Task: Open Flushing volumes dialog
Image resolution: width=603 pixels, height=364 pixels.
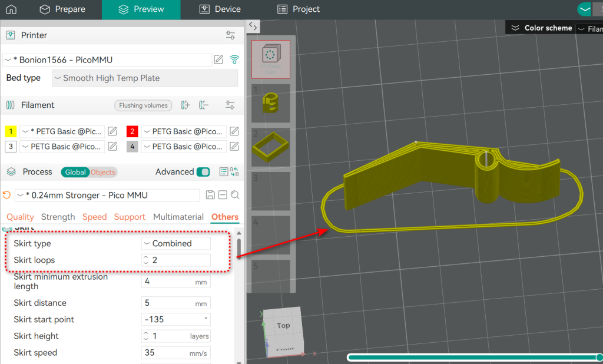Action: point(143,105)
